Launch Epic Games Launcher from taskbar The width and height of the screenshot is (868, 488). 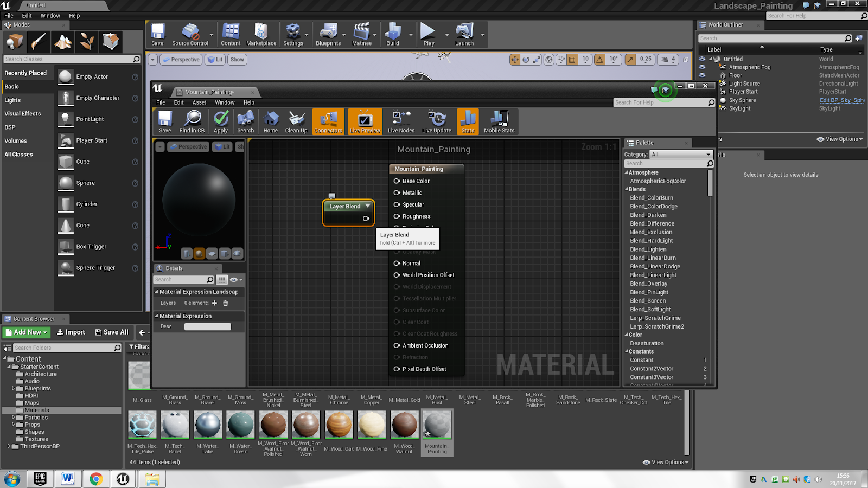(40, 479)
